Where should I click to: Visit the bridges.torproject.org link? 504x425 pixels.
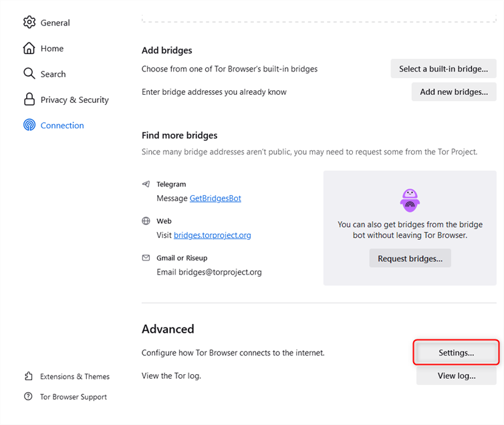point(213,235)
